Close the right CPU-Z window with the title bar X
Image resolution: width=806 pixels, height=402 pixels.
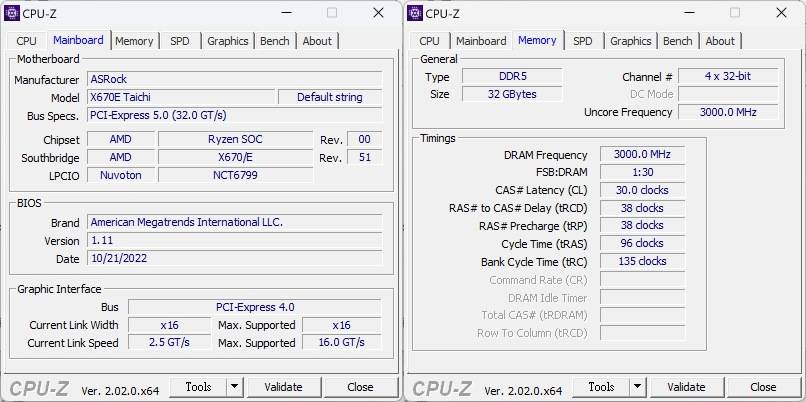pos(781,13)
